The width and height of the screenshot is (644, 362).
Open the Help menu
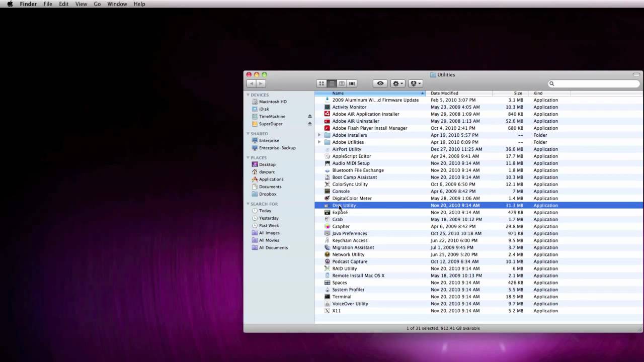pyautogui.click(x=139, y=4)
